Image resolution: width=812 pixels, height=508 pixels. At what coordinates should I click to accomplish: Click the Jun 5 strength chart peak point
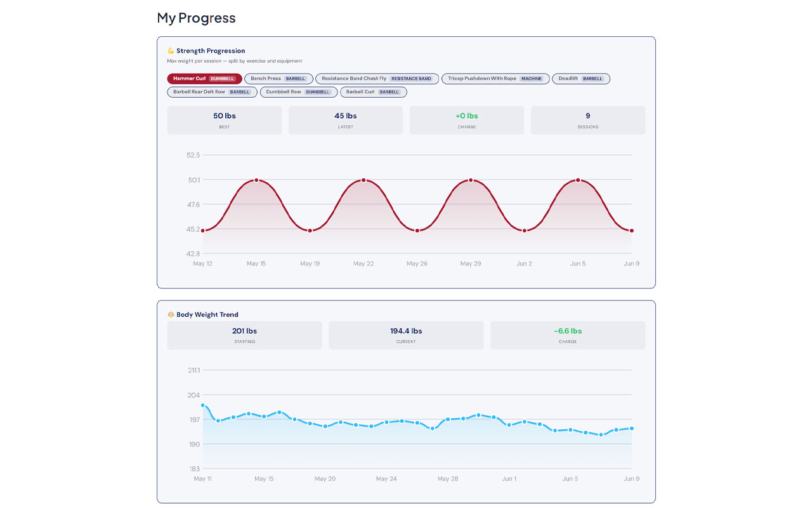pos(578,180)
